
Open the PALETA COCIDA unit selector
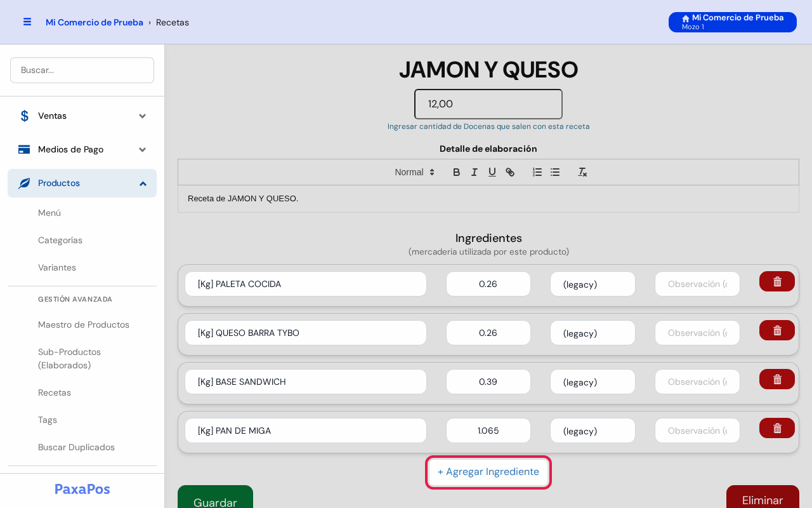click(x=593, y=284)
